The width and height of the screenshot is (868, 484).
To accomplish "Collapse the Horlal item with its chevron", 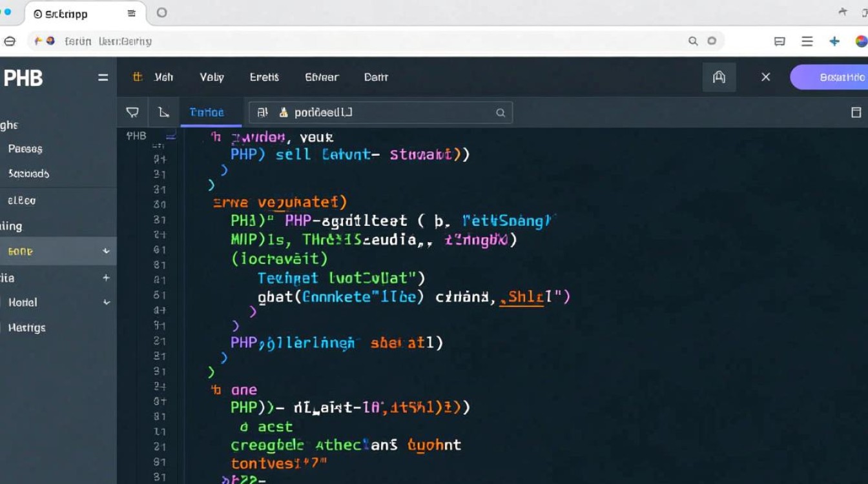I will pyautogui.click(x=106, y=302).
